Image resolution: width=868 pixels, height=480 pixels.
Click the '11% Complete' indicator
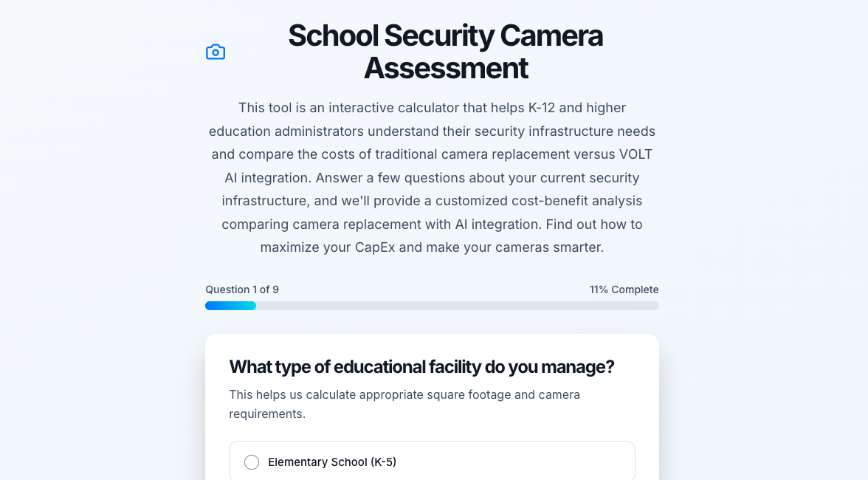click(x=624, y=289)
